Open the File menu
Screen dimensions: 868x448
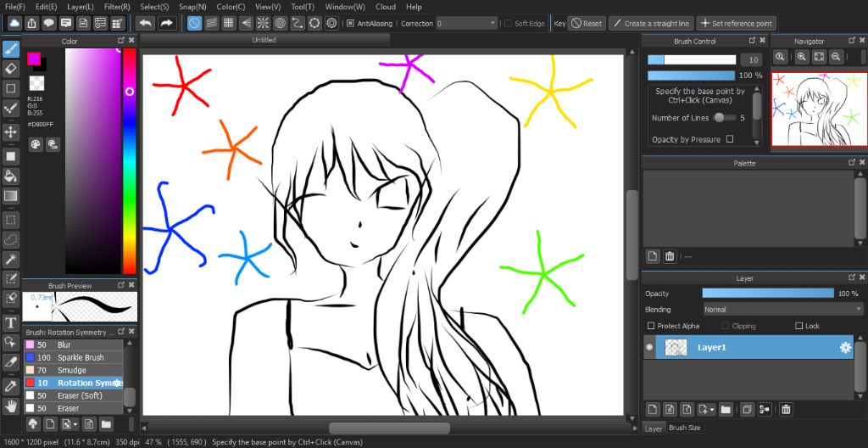coord(15,7)
